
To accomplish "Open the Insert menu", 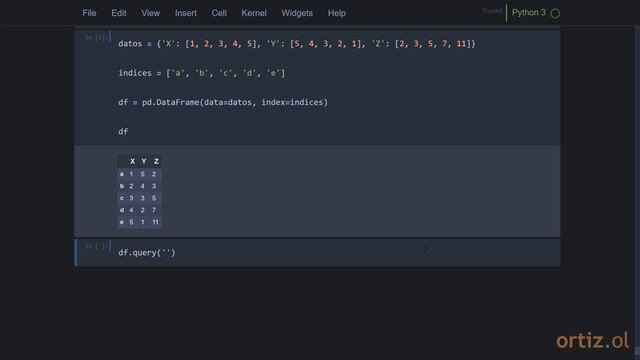I will point(186,13).
